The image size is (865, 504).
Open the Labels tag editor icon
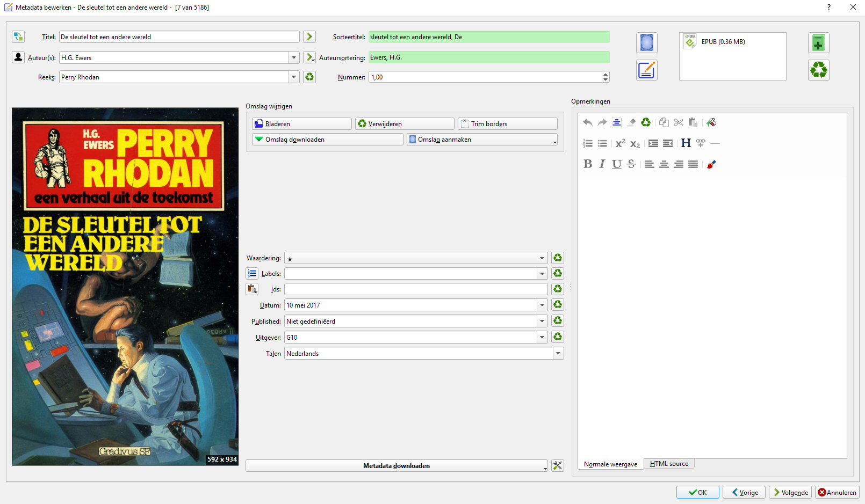252,273
